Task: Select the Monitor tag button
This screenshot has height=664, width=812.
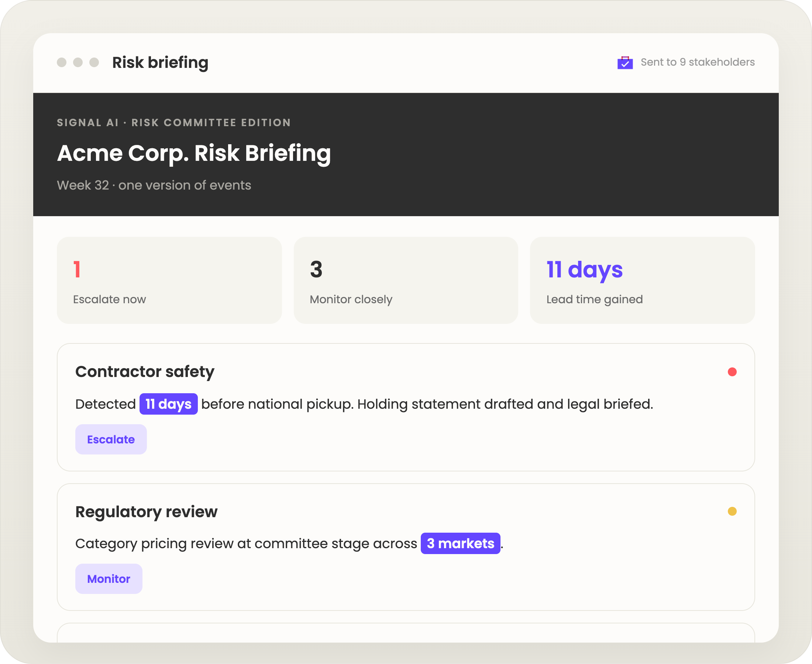Action: [109, 579]
